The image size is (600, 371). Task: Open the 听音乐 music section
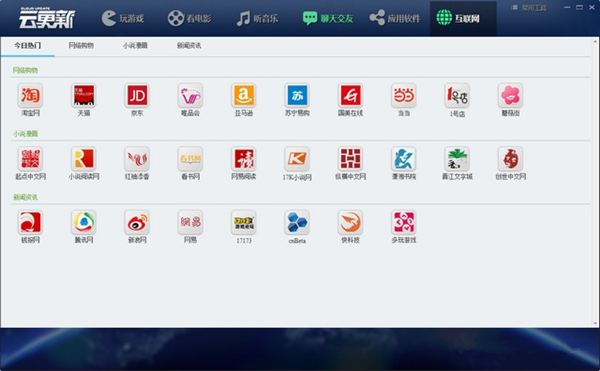click(x=257, y=18)
